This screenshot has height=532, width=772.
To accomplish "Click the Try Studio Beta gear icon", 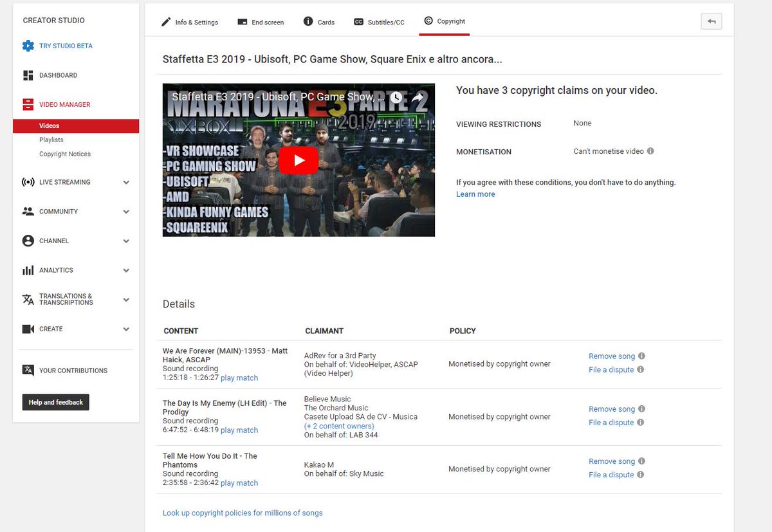I will [28, 46].
